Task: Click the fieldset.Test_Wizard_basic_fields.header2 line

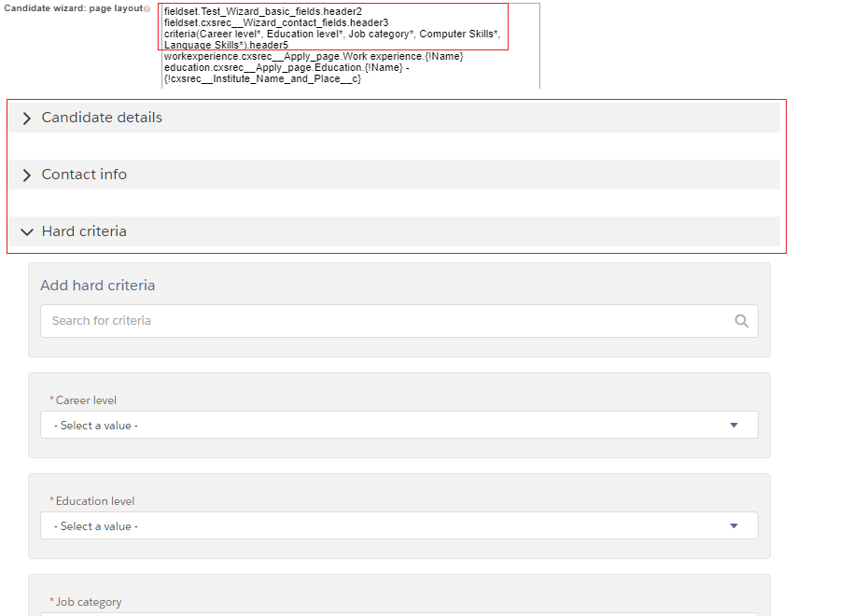Action: tap(263, 11)
